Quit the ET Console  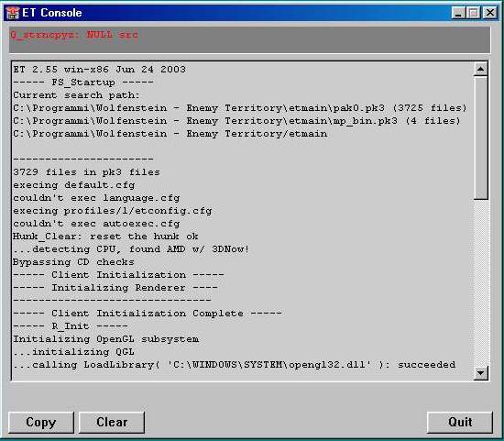(460, 422)
